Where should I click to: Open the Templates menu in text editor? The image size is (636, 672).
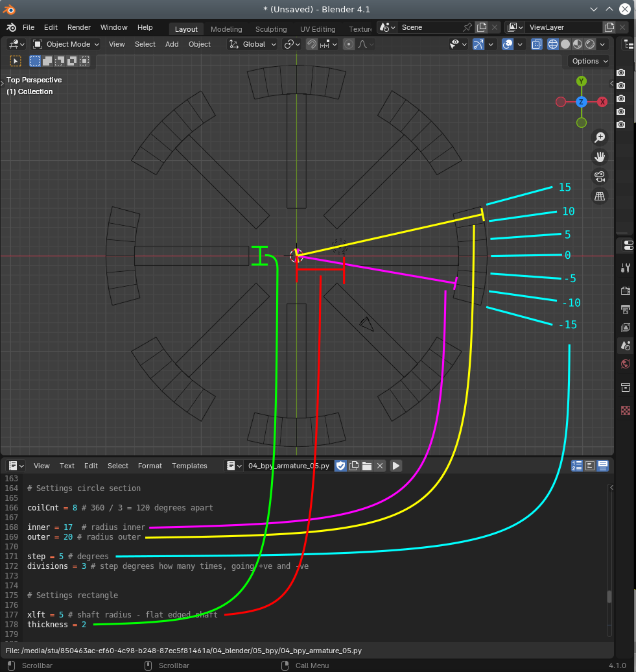pos(189,466)
